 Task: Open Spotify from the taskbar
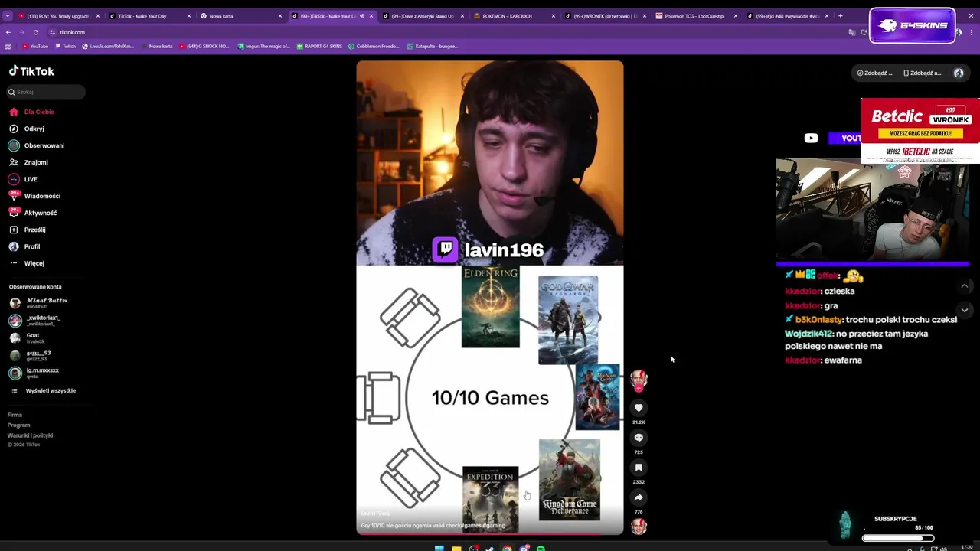pyautogui.click(x=541, y=548)
